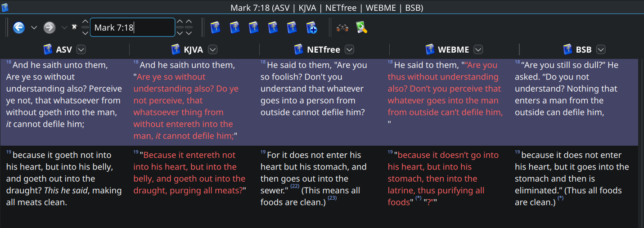Open the back history dropdown arrow

(34, 28)
